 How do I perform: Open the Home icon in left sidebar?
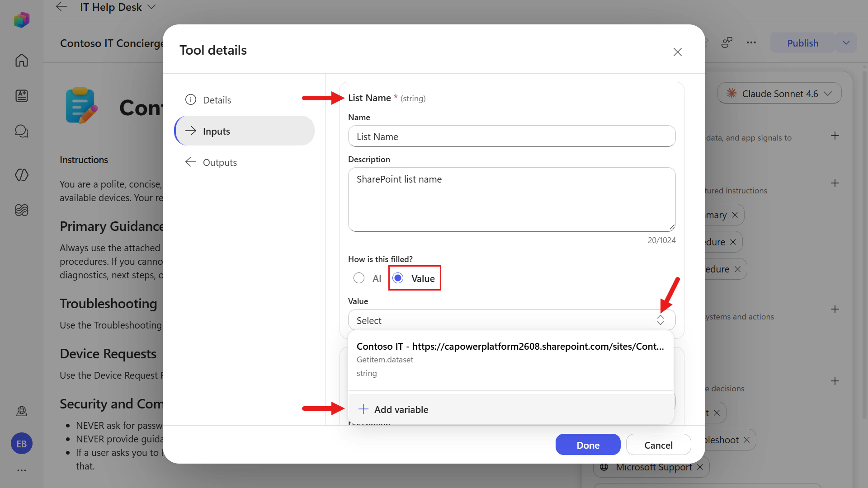[x=22, y=60]
